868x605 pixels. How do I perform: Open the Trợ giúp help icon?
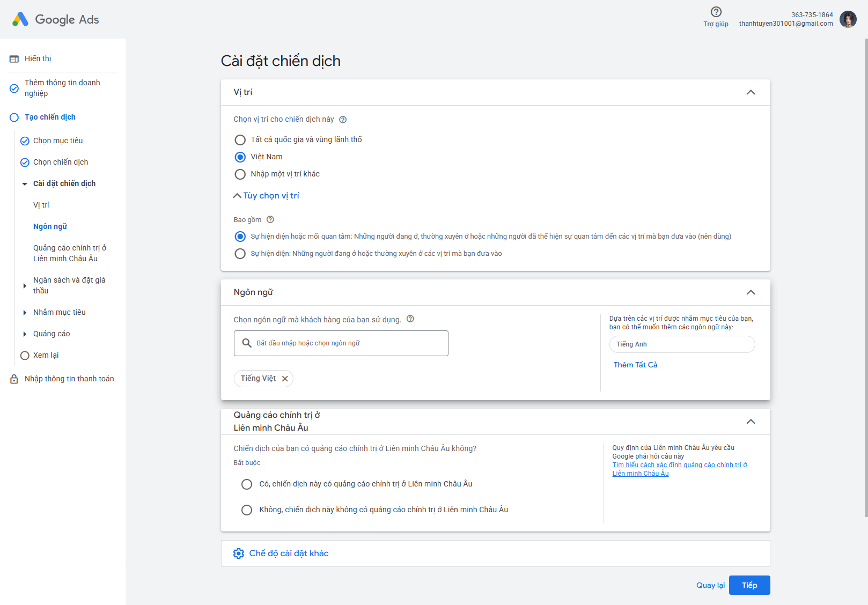click(x=716, y=12)
